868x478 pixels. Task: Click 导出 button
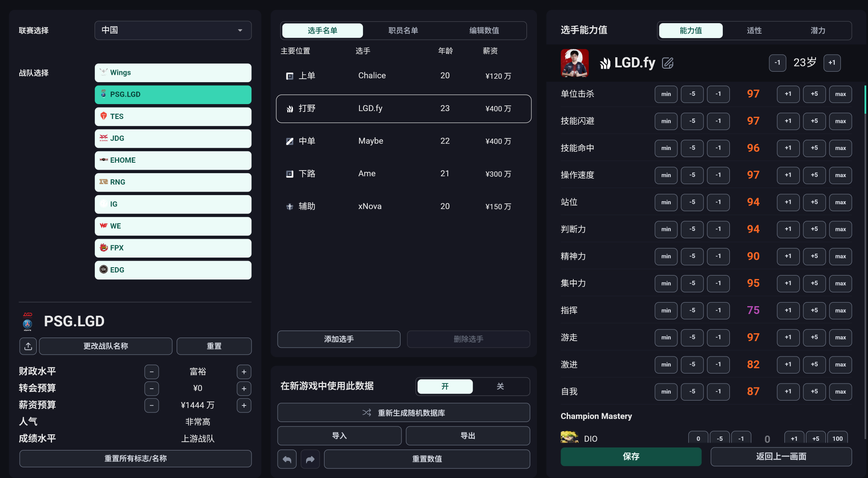pos(468,436)
